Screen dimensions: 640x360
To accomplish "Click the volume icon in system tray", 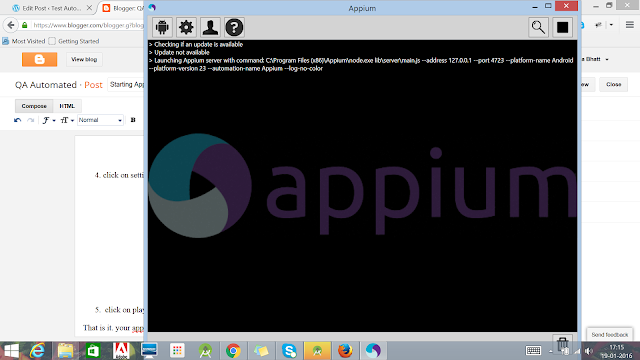I will 589,351.
